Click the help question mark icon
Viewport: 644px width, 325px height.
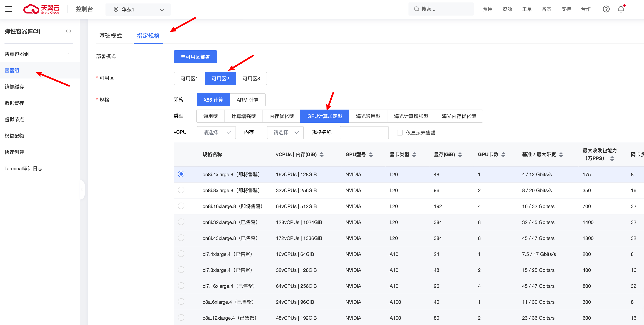click(x=606, y=9)
